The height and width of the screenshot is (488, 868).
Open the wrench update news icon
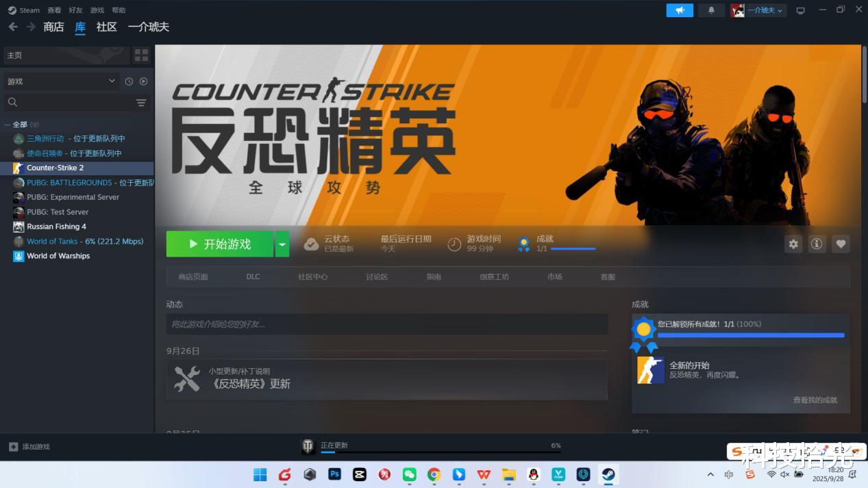click(186, 379)
